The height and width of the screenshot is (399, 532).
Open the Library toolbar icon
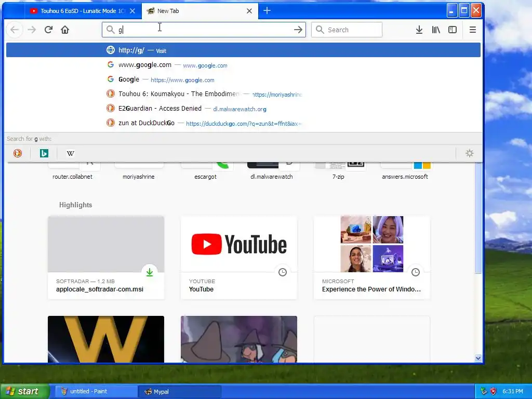[x=436, y=30]
